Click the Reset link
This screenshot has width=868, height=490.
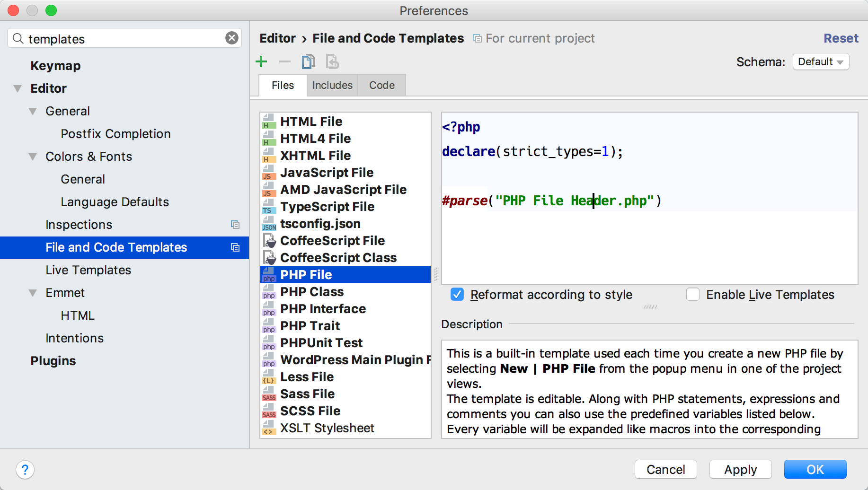841,38
